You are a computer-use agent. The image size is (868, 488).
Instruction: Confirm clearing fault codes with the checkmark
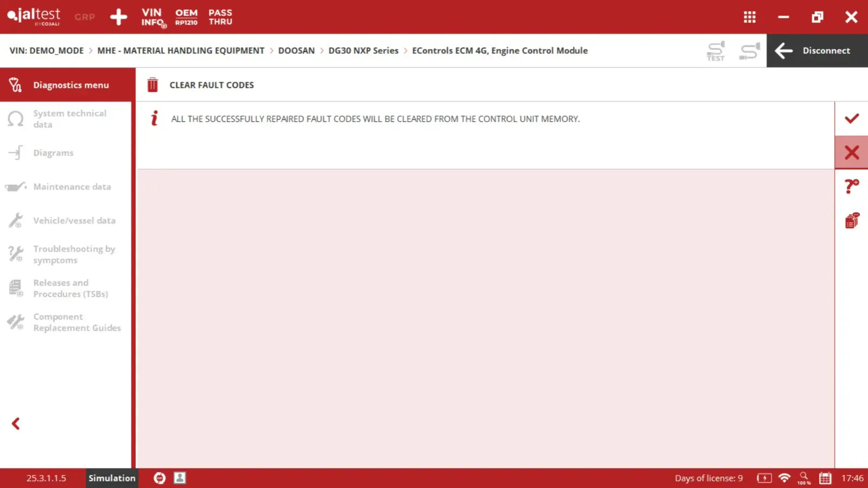(x=851, y=118)
